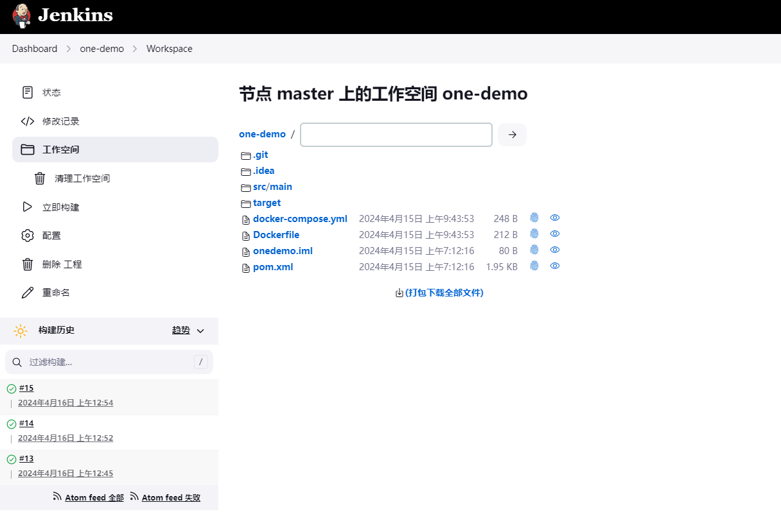Click RSS icon for Atom feed 失败

point(134,497)
